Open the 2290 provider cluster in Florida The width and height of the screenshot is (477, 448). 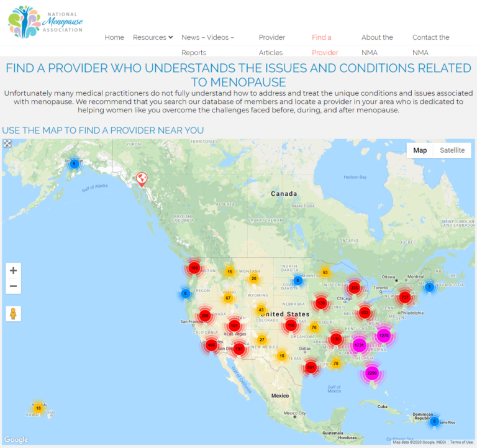click(372, 373)
